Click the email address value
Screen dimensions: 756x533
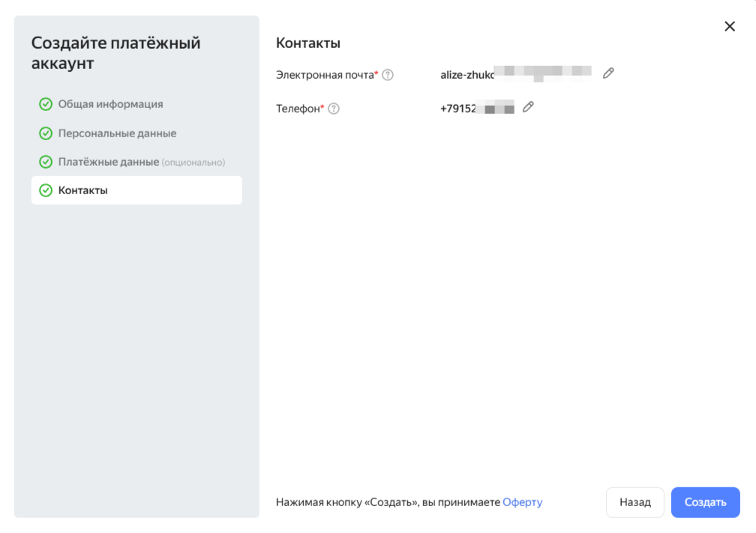[515, 74]
